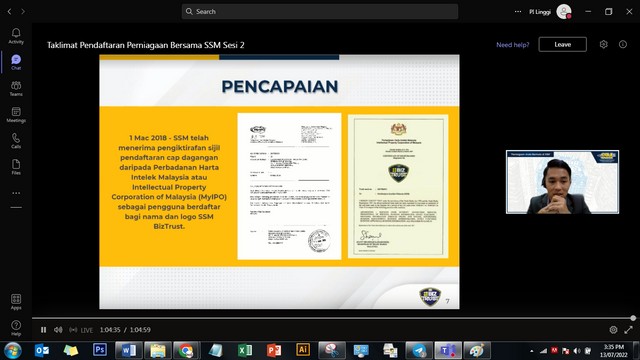Open the Meetings calendar icon
The width and height of the screenshot is (640, 360).
16,115
